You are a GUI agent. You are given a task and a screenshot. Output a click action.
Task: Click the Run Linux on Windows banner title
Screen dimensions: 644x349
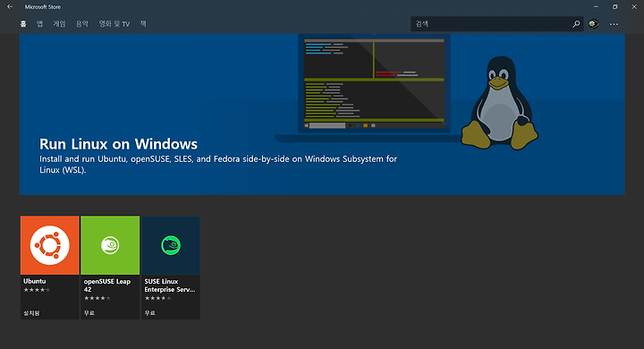[x=118, y=144]
